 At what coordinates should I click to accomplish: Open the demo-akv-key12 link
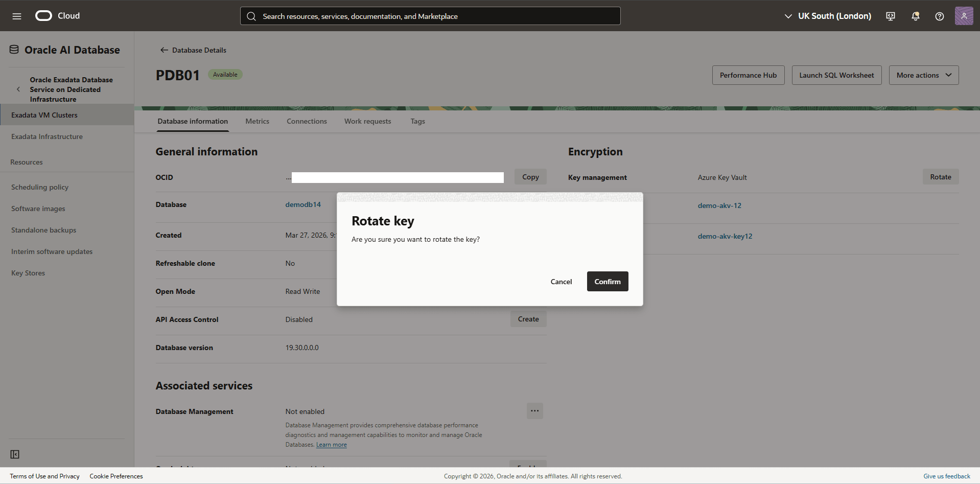(x=725, y=236)
